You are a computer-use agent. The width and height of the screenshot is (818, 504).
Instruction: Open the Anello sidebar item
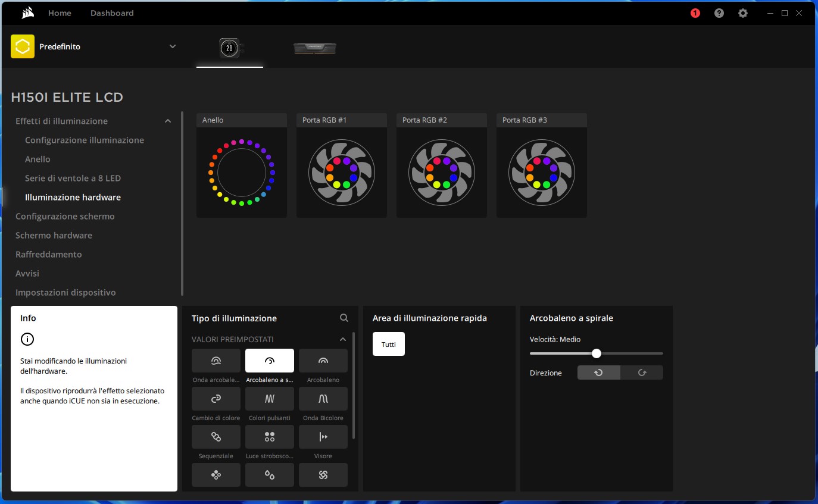tap(38, 159)
